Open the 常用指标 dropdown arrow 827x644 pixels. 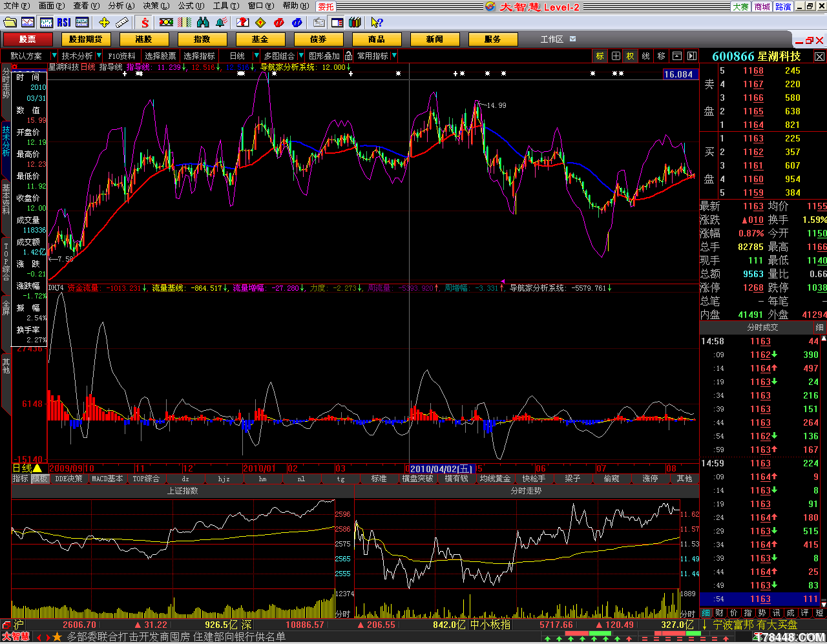click(394, 56)
